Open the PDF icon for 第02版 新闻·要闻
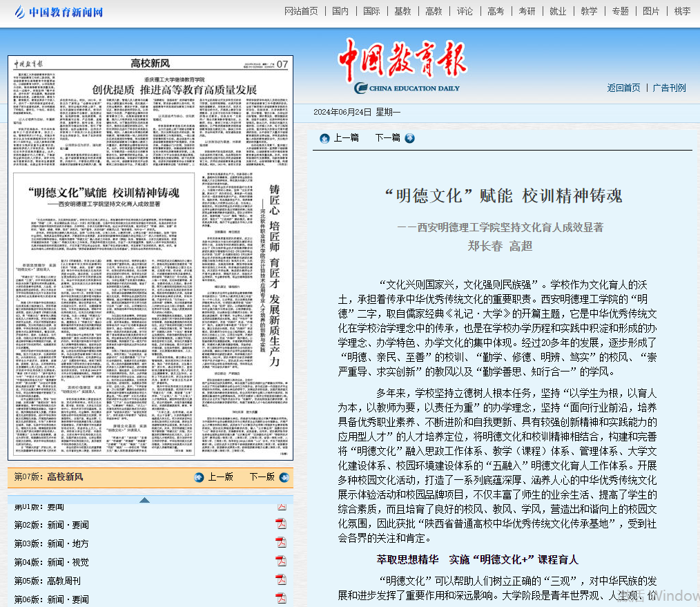The image size is (700, 607). (281, 525)
